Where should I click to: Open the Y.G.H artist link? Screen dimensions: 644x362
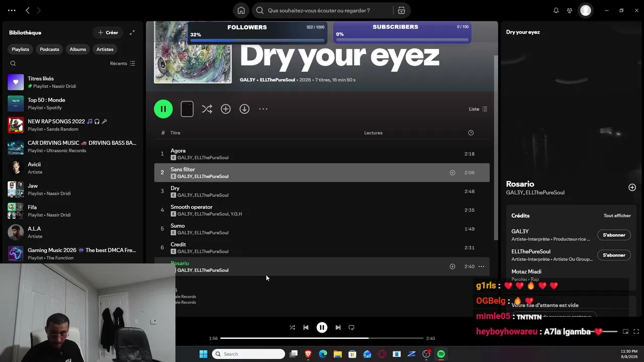(236, 214)
